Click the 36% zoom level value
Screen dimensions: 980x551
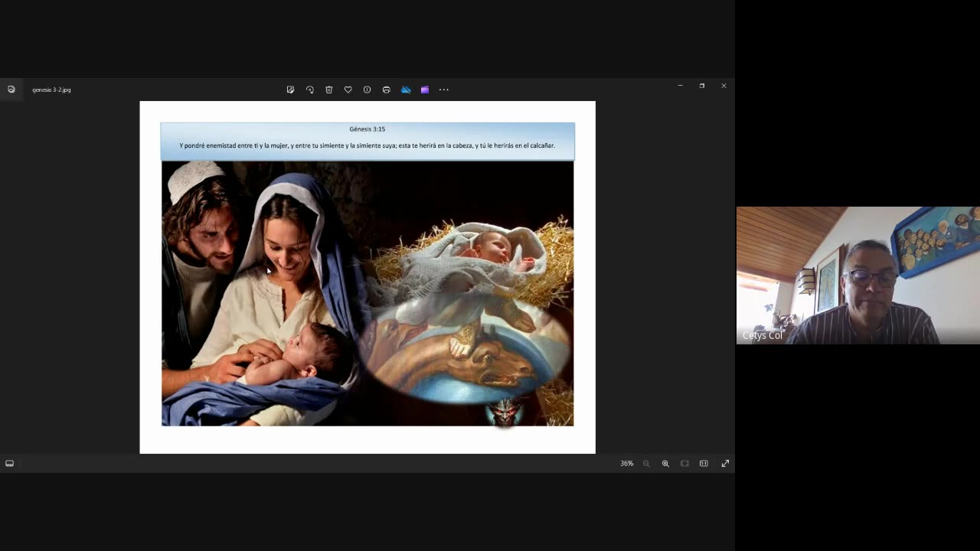pos(626,463)
